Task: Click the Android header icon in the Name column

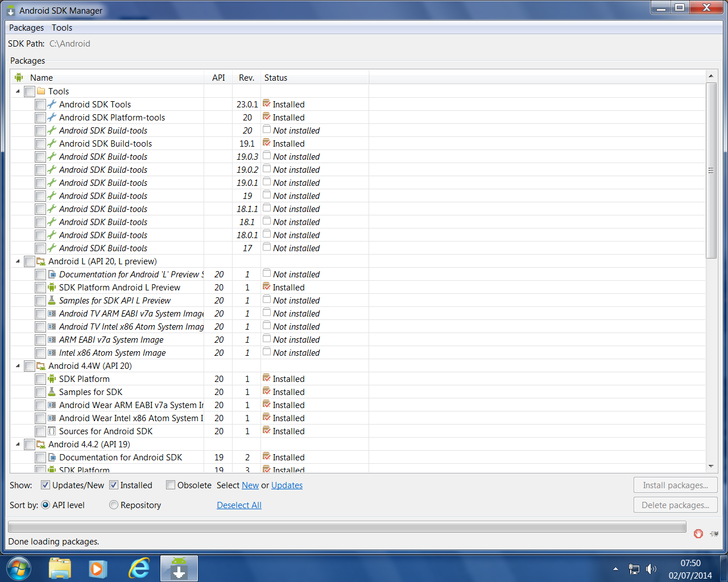Action: coord(19,77)
